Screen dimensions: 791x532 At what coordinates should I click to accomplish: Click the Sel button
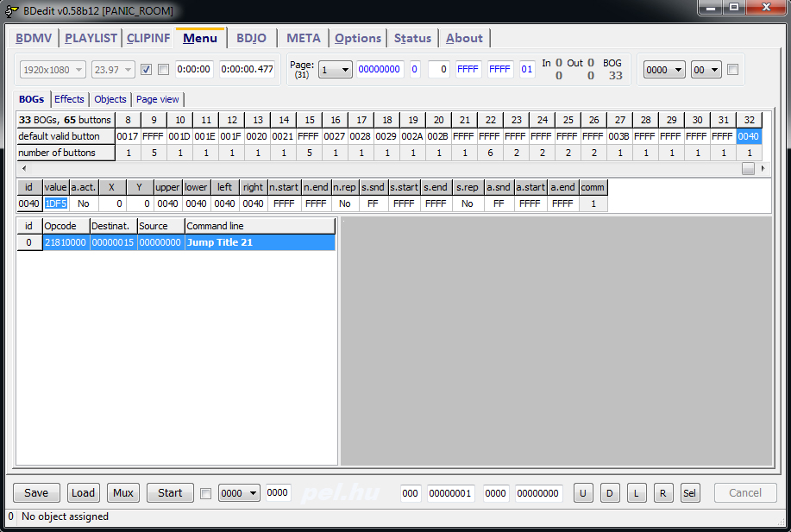689,493
